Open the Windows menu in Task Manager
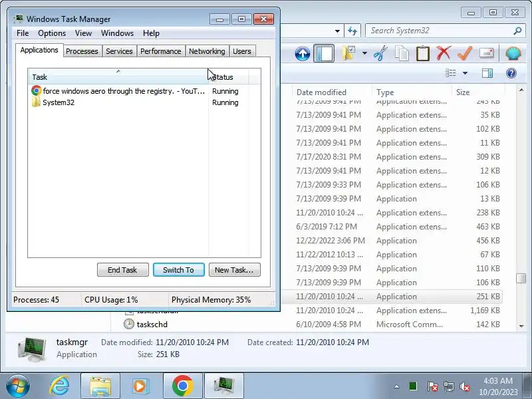 [x=118, y=33]
